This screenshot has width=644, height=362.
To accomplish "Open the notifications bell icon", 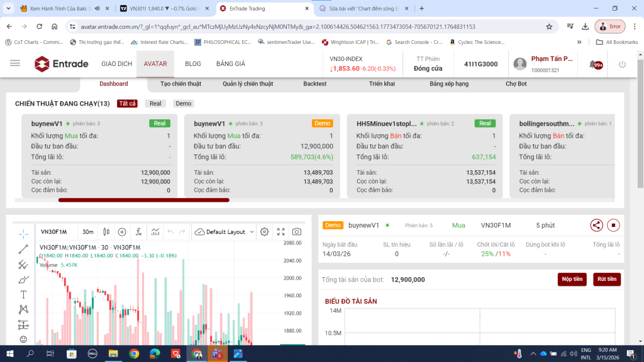I will coord(593,64).
